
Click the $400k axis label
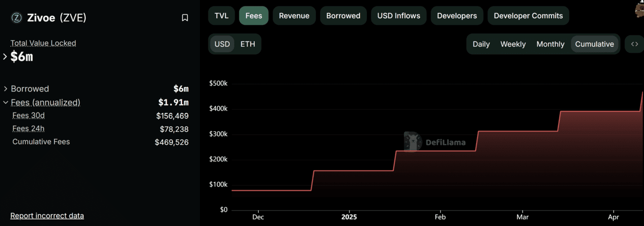218,109
